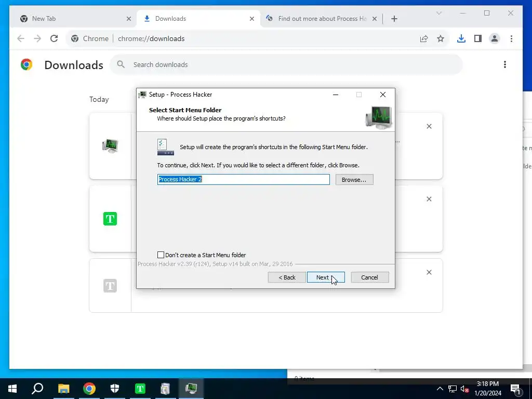Close the Downloads tab

(252, 19)
